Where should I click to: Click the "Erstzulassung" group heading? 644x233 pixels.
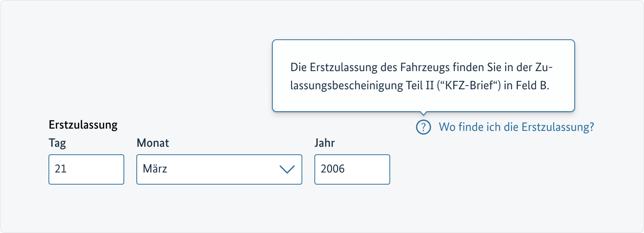pyautogui.click(x=83, y=125)
